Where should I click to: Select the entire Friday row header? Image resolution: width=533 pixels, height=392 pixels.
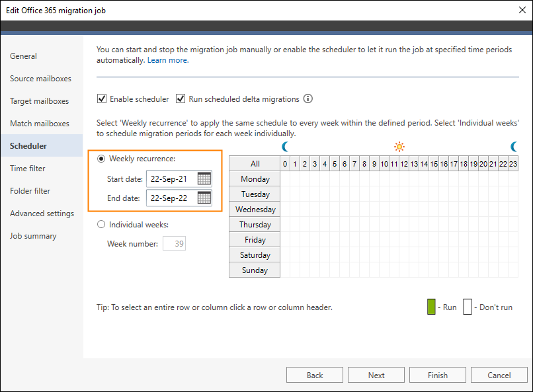tap(255, 240)
